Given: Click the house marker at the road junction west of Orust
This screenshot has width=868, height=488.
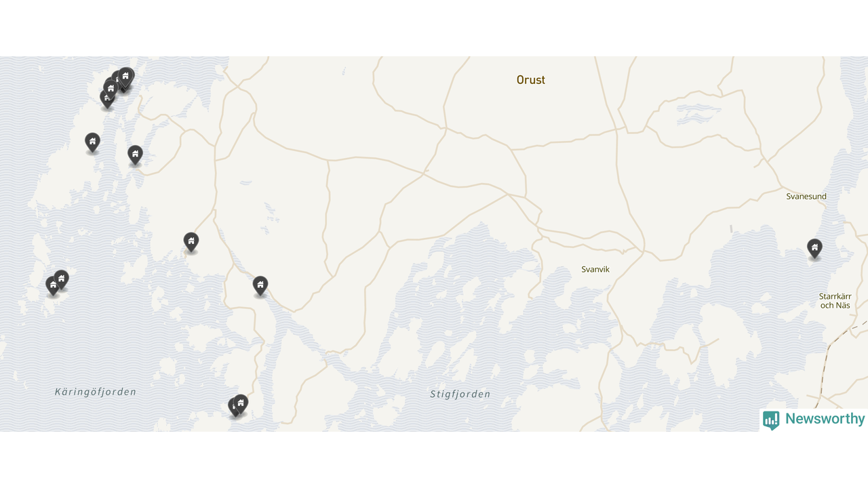Looking at the screenshot, I should click(191, 242).
